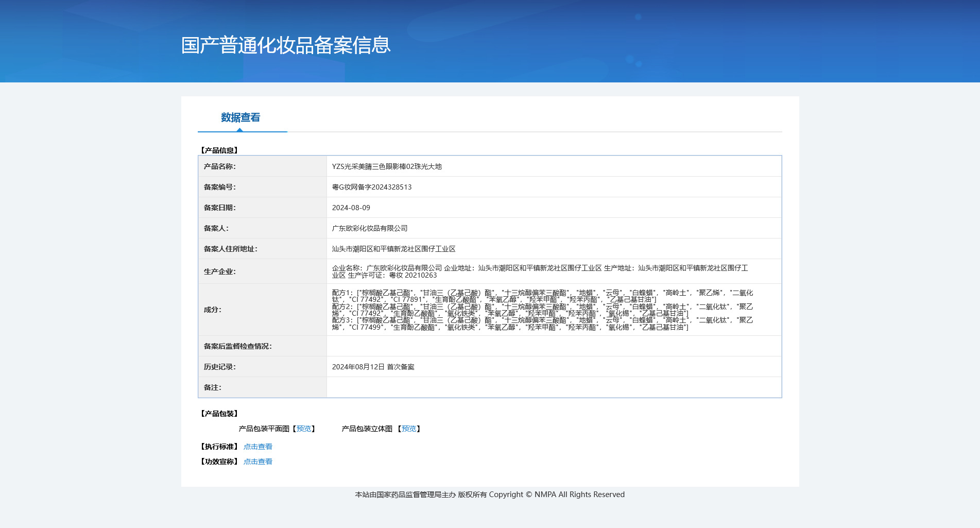Image resolution: width=980 pixels, height=528 pixels.
Task: Click the 【产品信息】 section heading
Action: click(219, 150)
